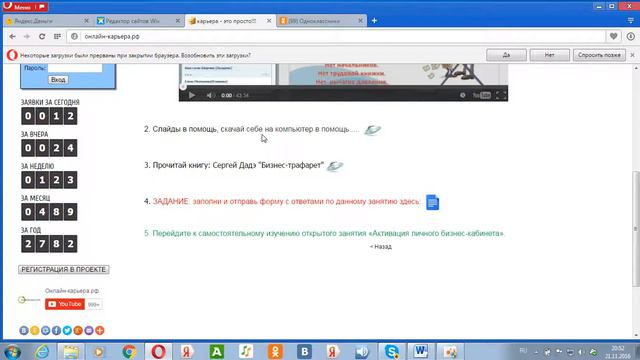The width and height of the screenshot is (640, 360).
Task: Open Odnoklassniki taskbar icon
Action: pos(275,351)
